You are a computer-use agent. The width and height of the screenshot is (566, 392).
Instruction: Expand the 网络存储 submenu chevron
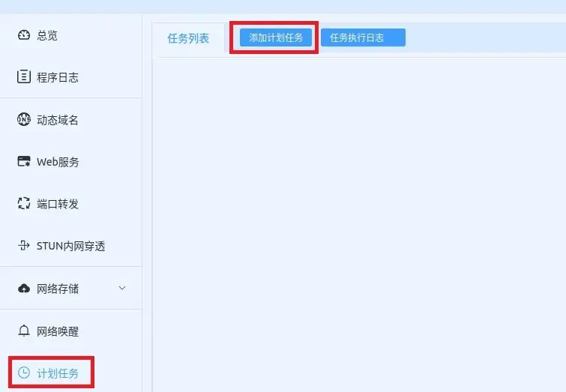(x=122, y=288)
